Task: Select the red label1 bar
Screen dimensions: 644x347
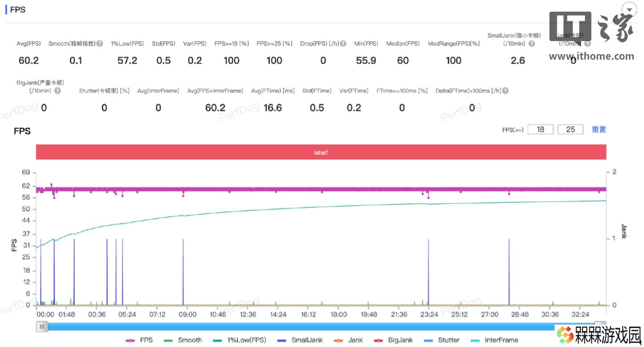Action: [x=321, y=152]
